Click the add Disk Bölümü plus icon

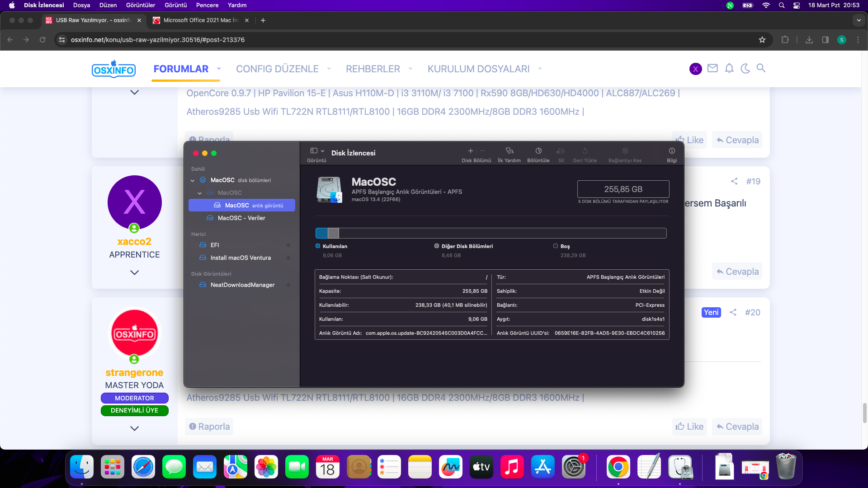[471, 151]
